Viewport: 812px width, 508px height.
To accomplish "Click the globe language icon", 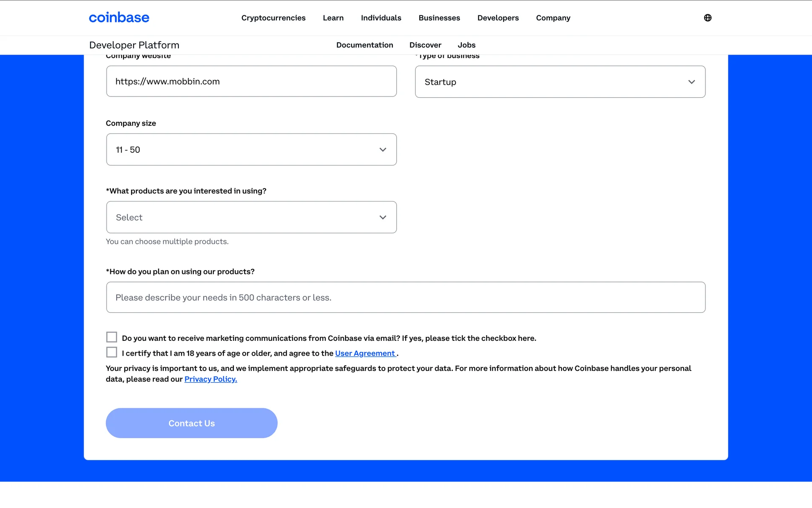I will click(708, 18).
